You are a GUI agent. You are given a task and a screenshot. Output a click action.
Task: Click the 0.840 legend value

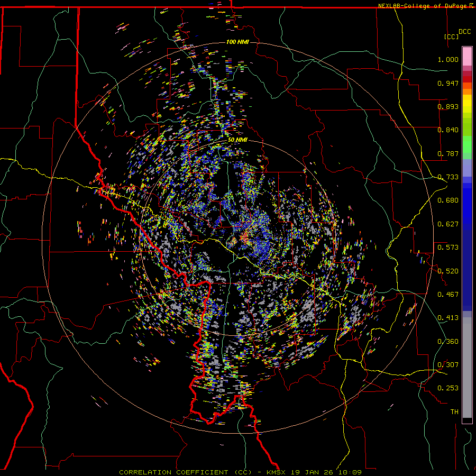448,130
